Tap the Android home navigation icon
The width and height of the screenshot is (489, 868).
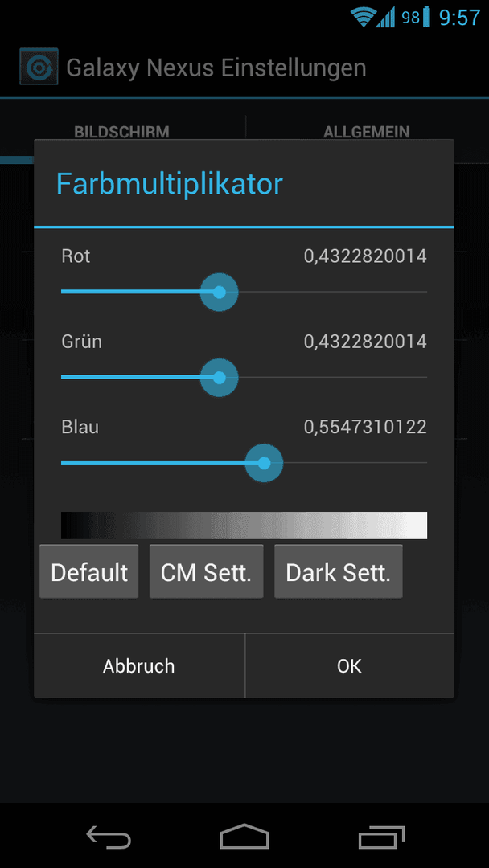[244, 837]
